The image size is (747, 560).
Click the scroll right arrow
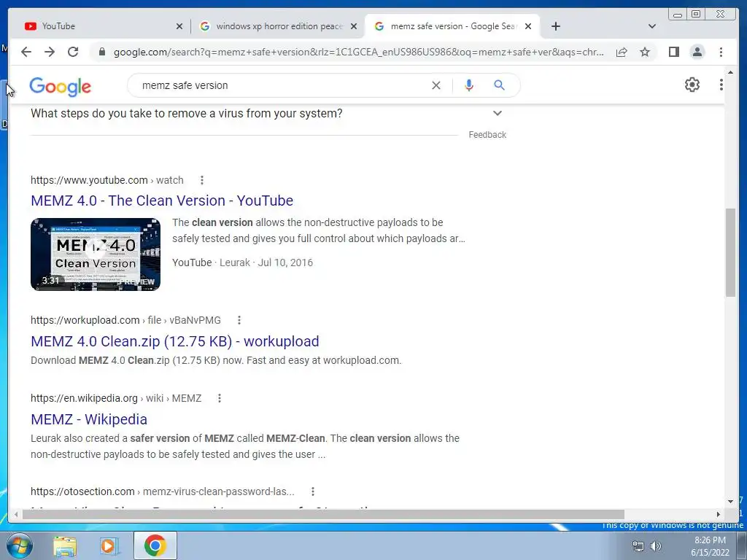(x=719, y=514)
